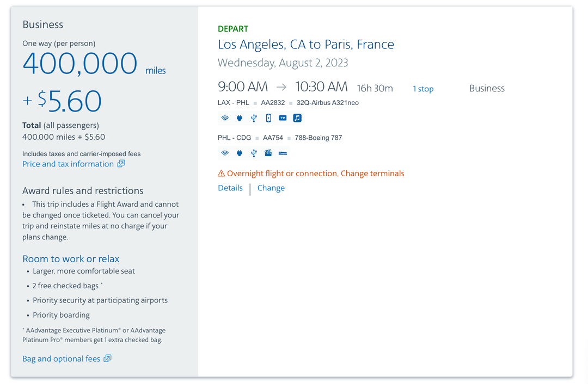Click the 1 stop link for connection info
This screenshot has height=384, width=588.
coord(423,89)
